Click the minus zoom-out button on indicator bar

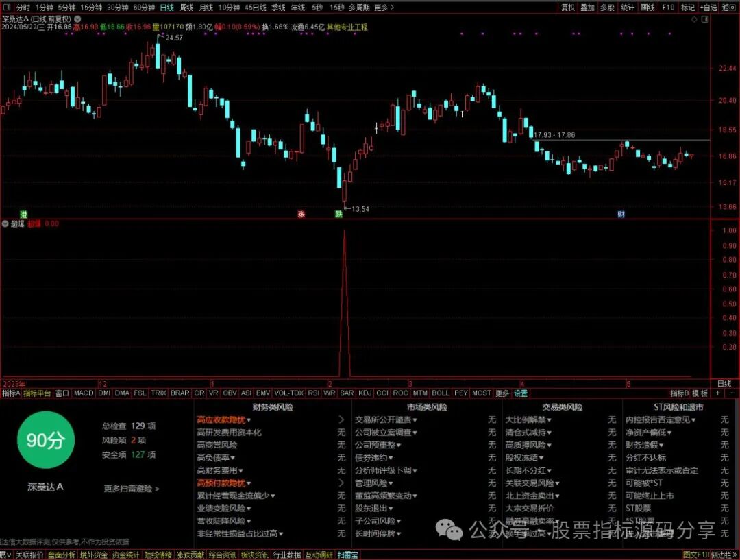[x=732, y=393]
